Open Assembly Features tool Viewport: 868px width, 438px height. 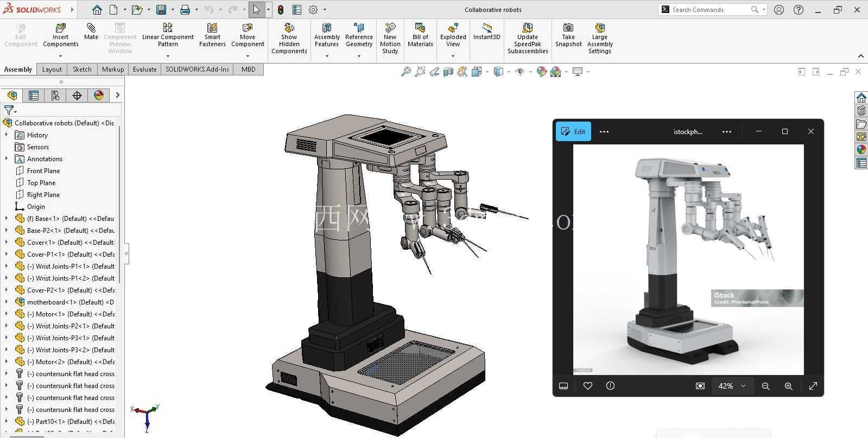tap(327, 35)
